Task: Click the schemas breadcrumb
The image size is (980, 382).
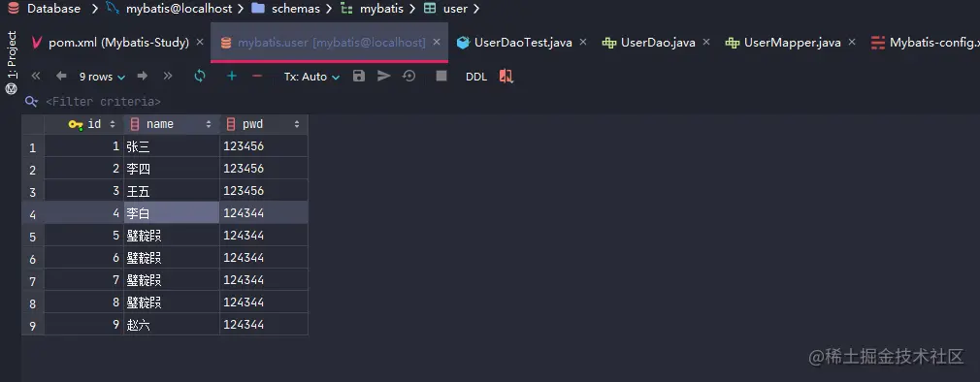Action: pos(296,9)
